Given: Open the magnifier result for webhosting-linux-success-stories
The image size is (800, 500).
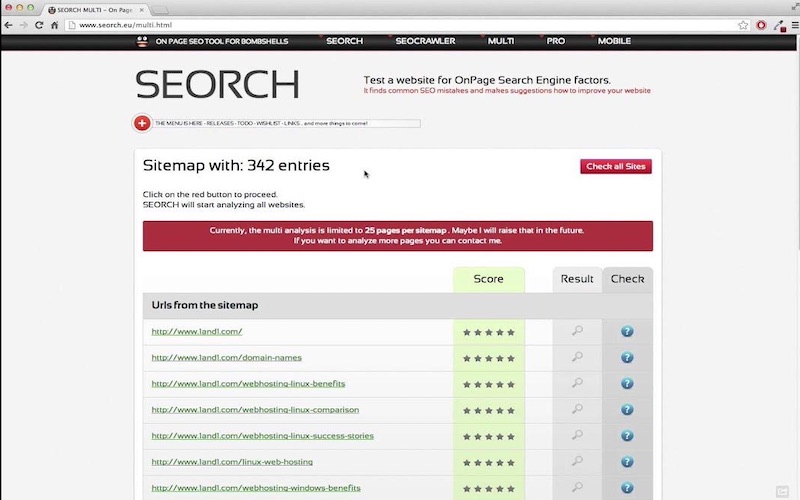Looking at the screenshot, I should coord(577,435).
